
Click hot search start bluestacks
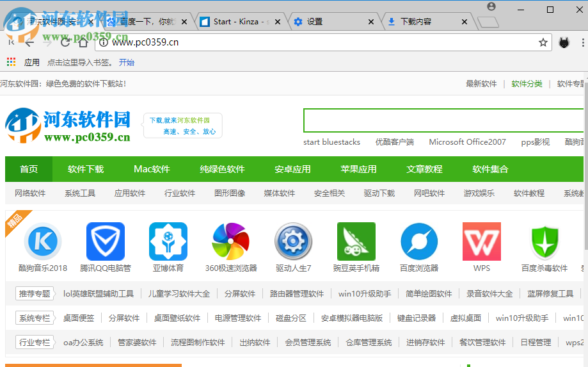click(x=332, y=142)
